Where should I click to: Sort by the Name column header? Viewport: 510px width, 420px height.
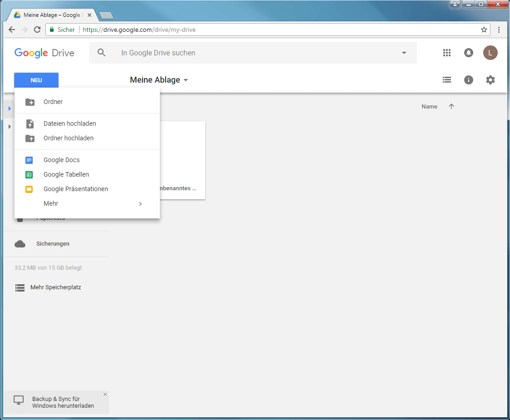(429, 107)
